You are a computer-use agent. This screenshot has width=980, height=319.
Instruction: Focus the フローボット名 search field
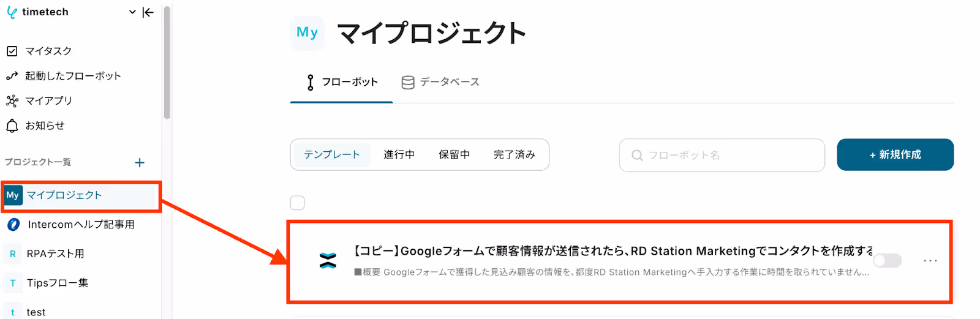[722, 155]
